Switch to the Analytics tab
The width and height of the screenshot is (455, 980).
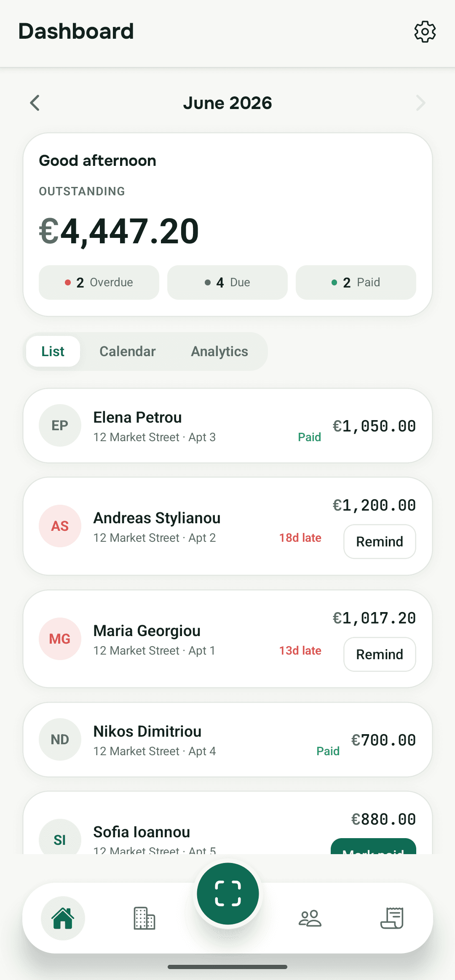(219, 352)
